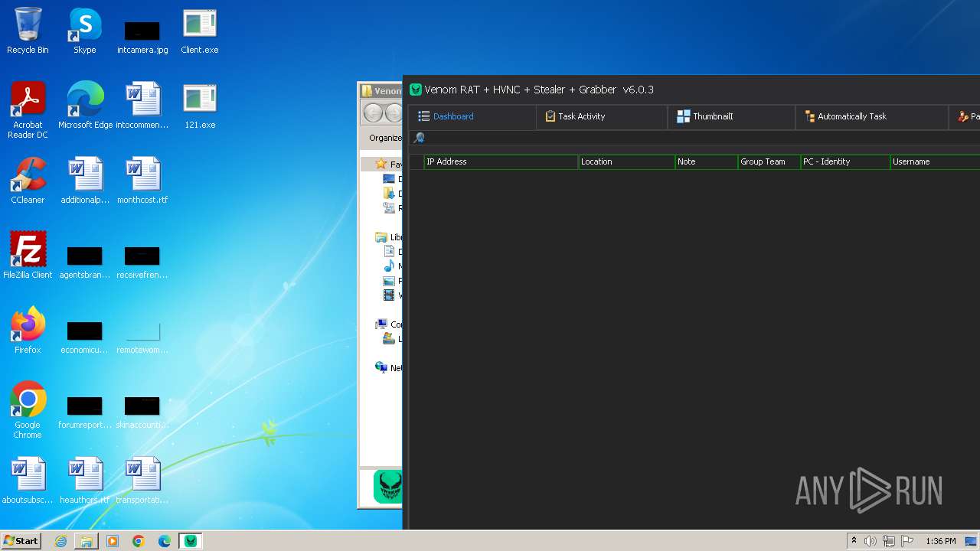The image size is (980, 551).
Task: Open the Google Chrome desktop shortcut
Action: click(x=28, y=410)
